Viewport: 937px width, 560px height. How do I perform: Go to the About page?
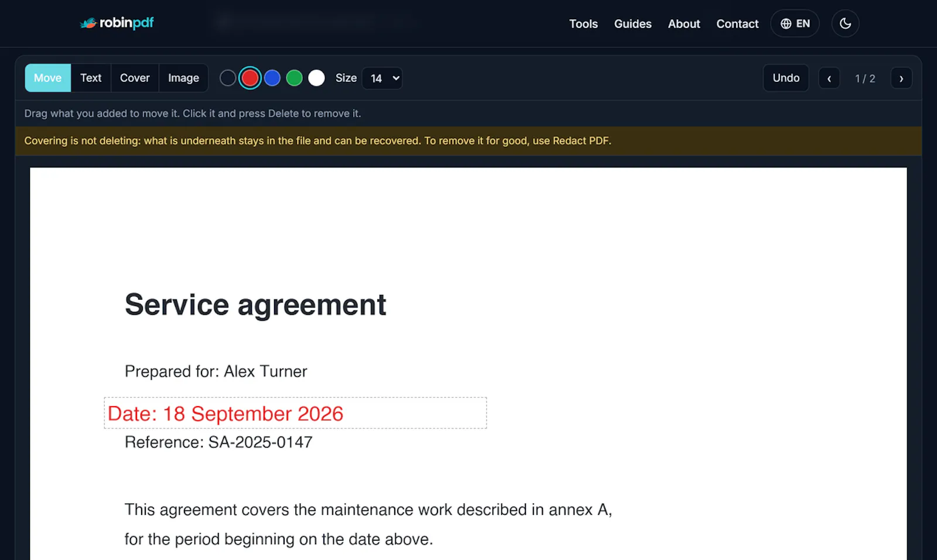pos(684,24)
